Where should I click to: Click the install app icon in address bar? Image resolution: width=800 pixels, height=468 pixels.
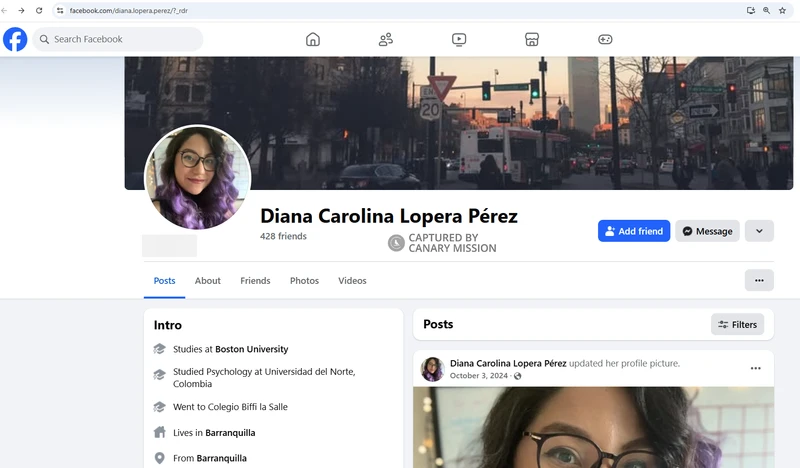coord(751,10)
